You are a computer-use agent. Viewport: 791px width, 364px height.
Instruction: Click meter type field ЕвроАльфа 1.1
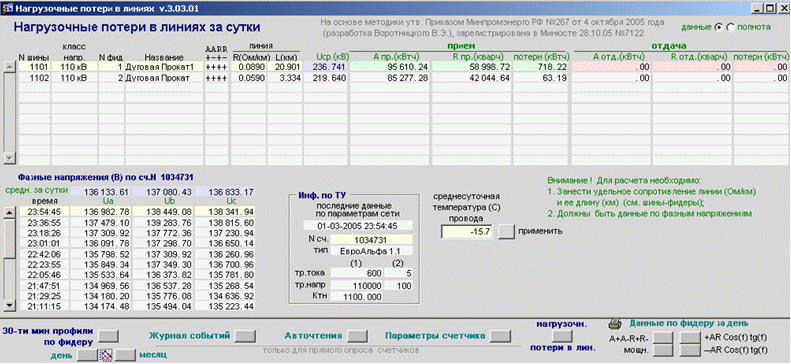pos(372,251)
